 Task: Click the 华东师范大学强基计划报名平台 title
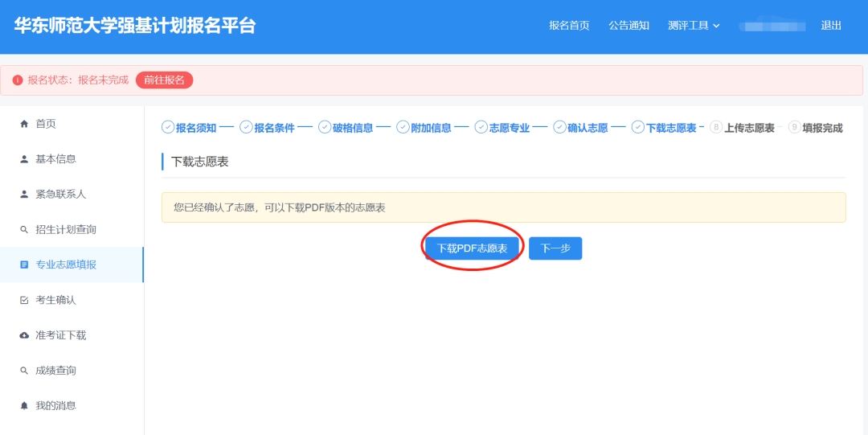[x=135, y=26]
